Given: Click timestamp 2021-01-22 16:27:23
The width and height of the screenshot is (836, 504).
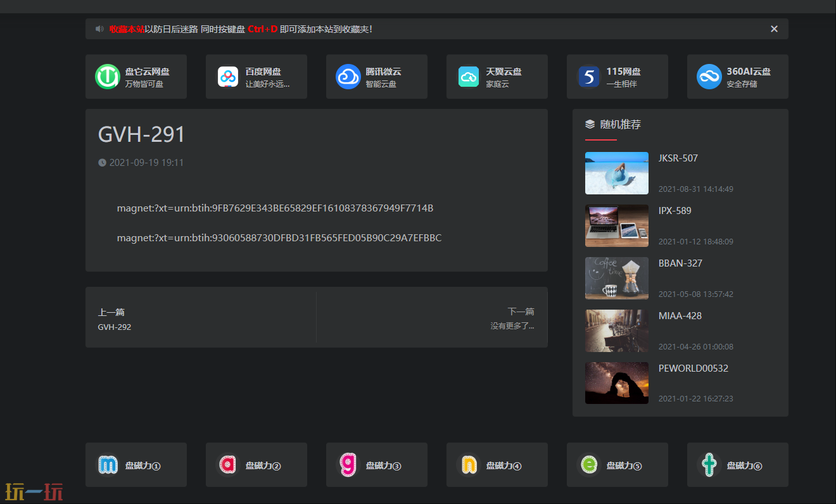Looking at the screenshot, I should pos(696,399).
